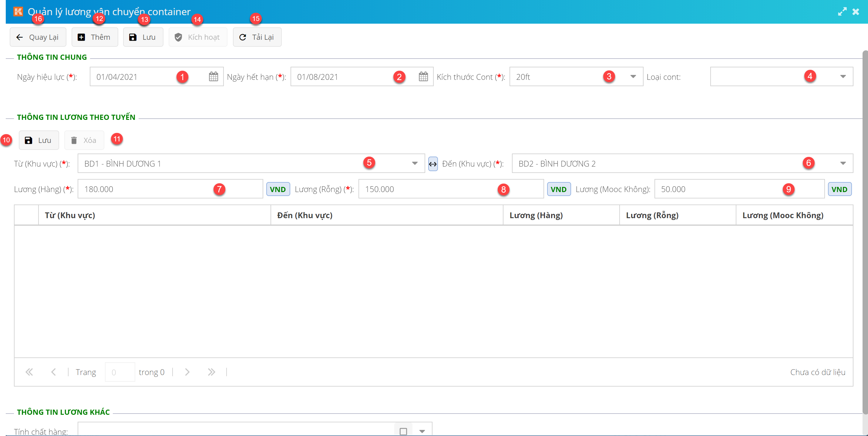Open calendar picker for Ngày hết hạn
The width and height of the screenshot is (868, 436).
point(423,76)
